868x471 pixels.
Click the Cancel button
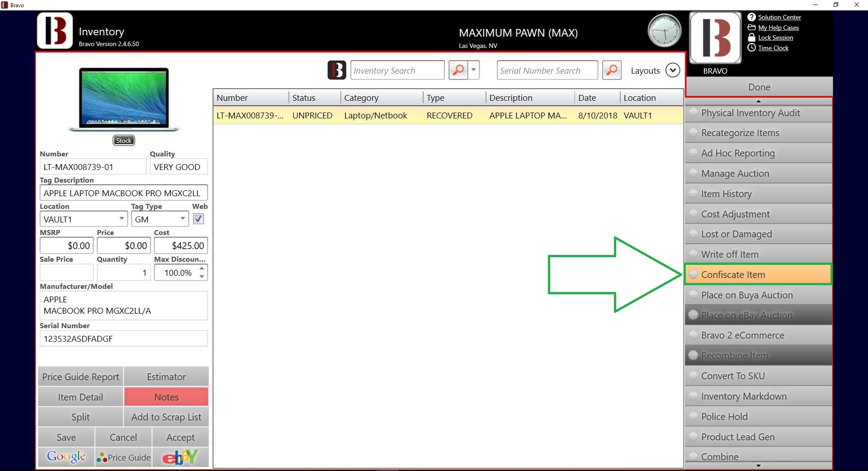(123, 437)
